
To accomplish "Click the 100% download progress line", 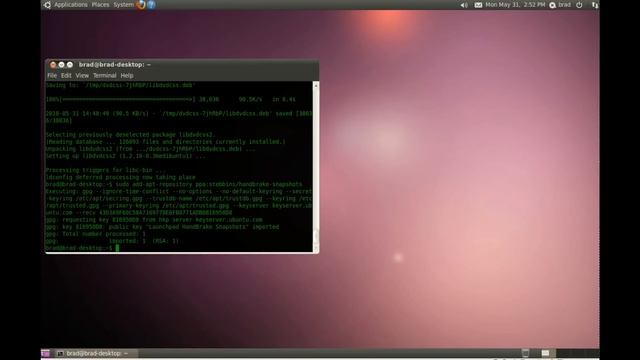I will tap(171, 99).
